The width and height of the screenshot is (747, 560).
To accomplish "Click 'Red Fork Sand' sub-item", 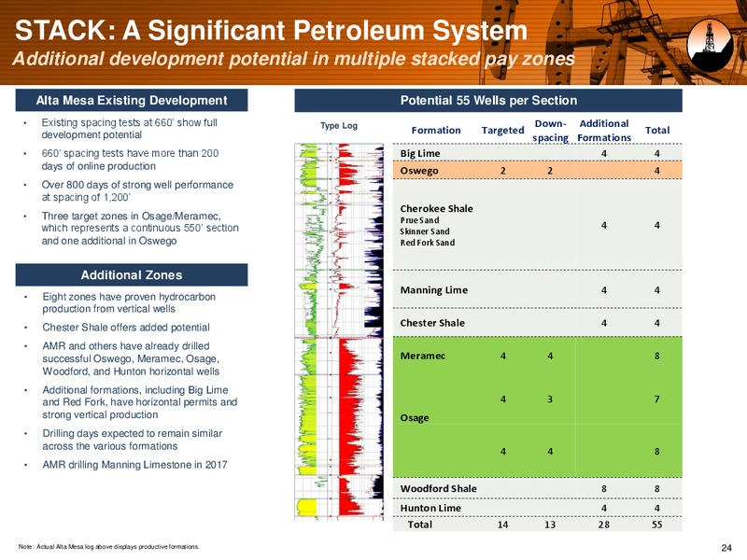I will (x=428, y=243).
